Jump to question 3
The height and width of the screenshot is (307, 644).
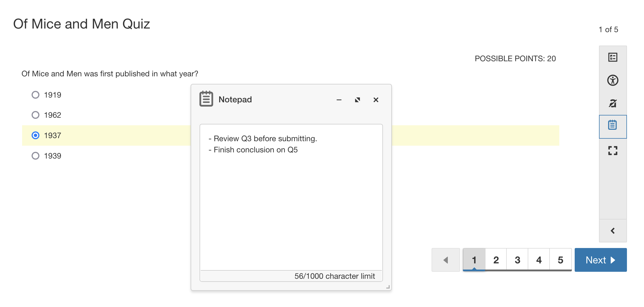coord(517,259)
